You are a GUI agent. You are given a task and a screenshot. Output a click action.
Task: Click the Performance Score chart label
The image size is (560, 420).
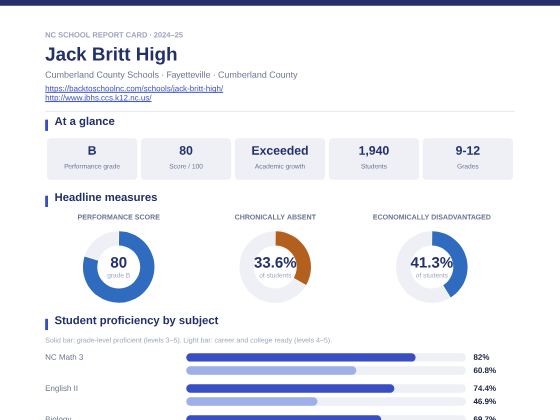[119, 217]
